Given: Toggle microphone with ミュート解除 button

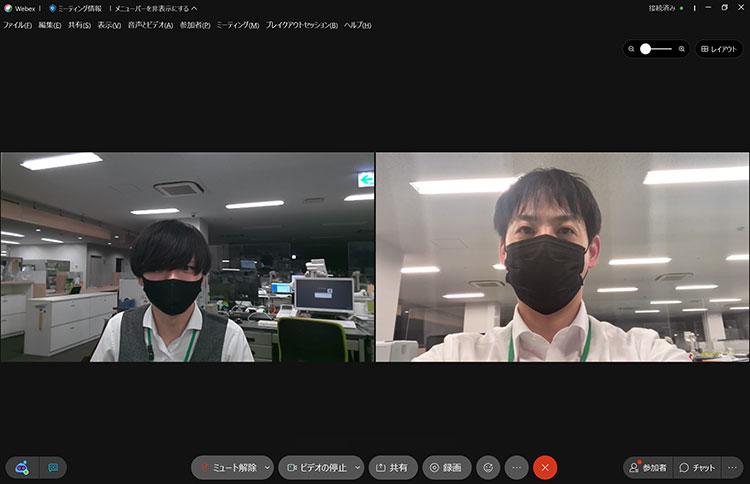Looking at the screenshot, I should click(x=227, y=467).
